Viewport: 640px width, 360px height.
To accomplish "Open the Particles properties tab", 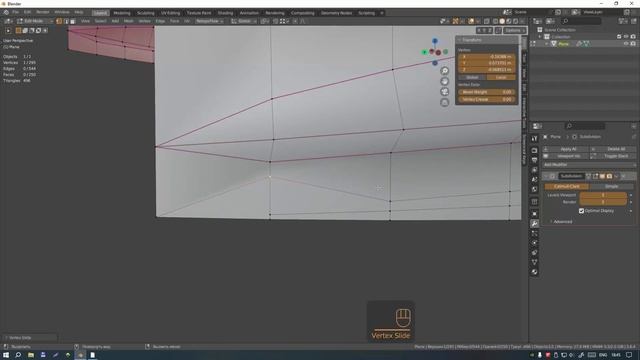I will click(534, 233).
